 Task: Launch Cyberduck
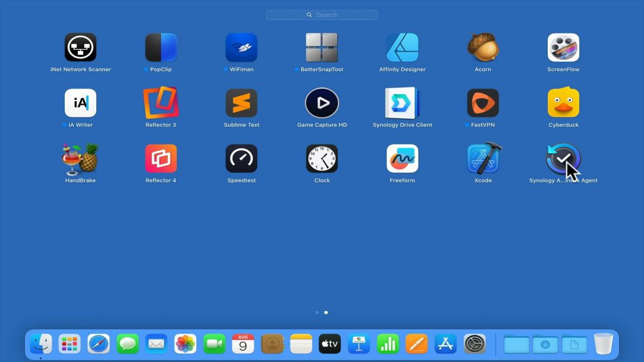[563, 102]
